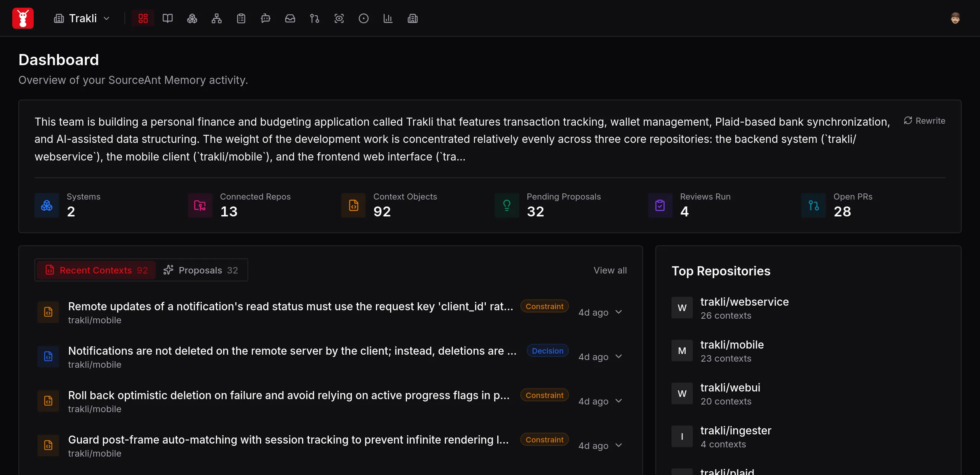980x475 pixels.
Task: Open the trakli/webservice repository
Action: coord(744,302)
